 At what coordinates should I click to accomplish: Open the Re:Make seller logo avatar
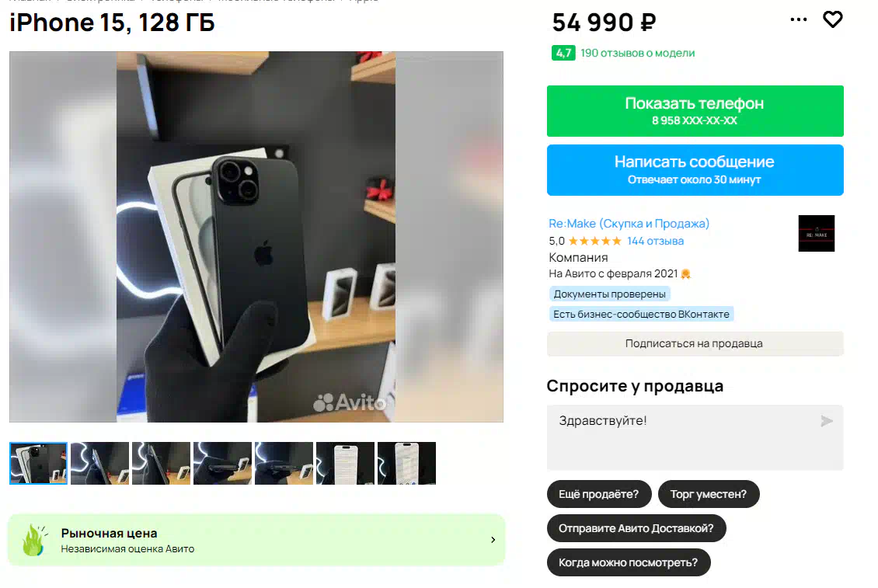tap(817, 234)
